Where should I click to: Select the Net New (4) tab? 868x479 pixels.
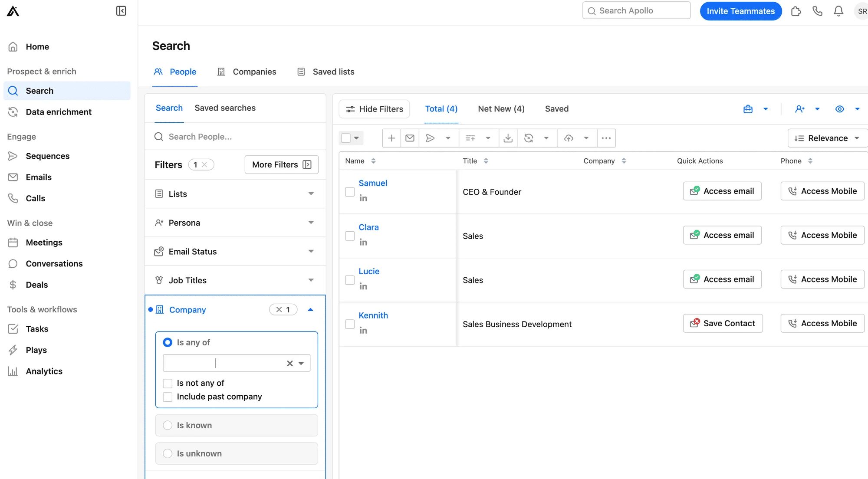click(501, 109)
